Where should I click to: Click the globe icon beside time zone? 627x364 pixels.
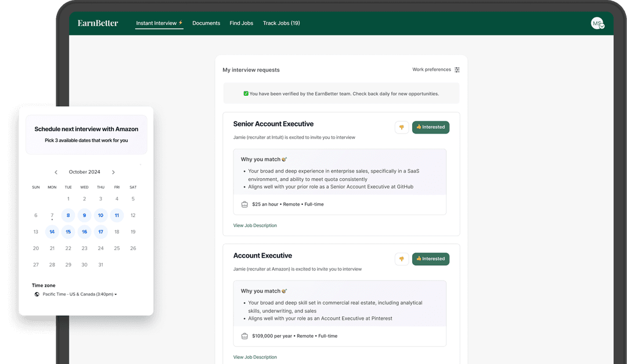(37, 294)
